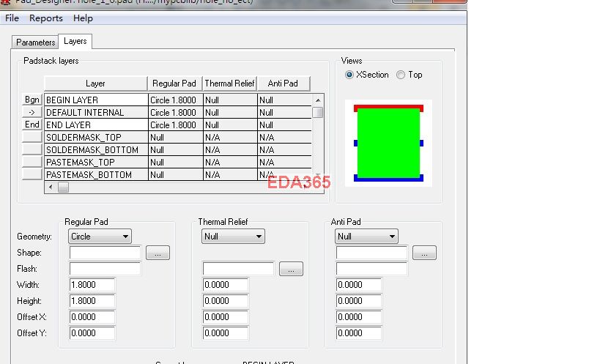The image size is (600, 364).
Task: Click the Thermal Relief column header
Action: 229,83
